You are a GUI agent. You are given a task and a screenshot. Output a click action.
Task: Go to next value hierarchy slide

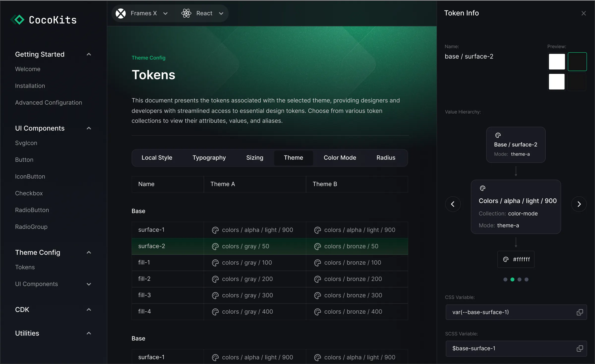(x=579, y=204)
